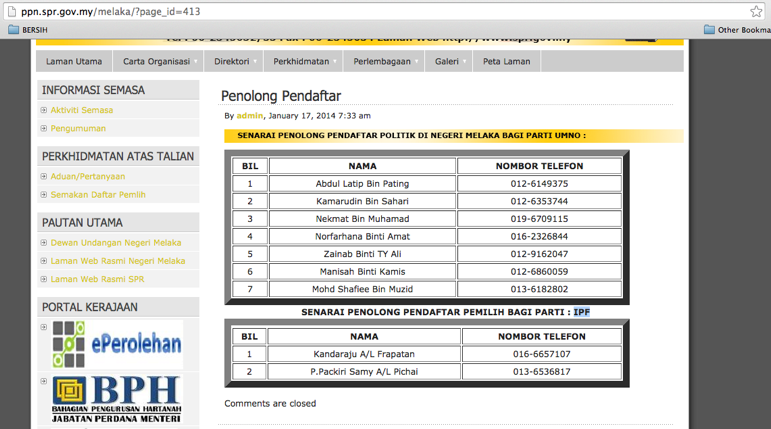Select phone number 013-6182802
771x429 pixels.
539,289
